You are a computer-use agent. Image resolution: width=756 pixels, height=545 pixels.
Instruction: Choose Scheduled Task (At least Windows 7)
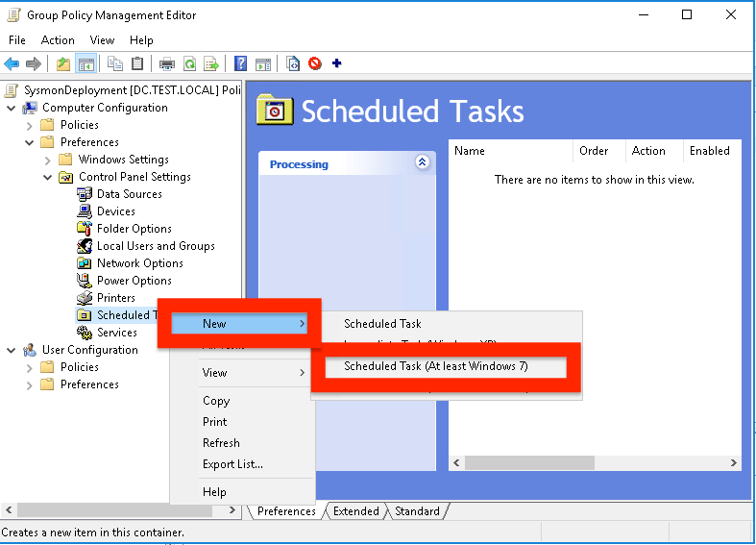436,366
